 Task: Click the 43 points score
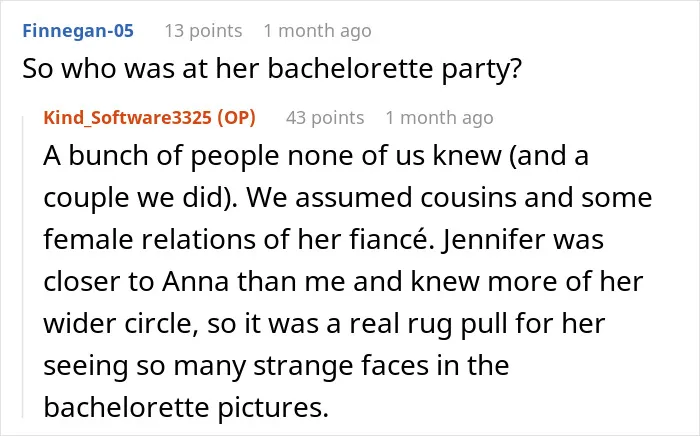(x=325, y=118)
